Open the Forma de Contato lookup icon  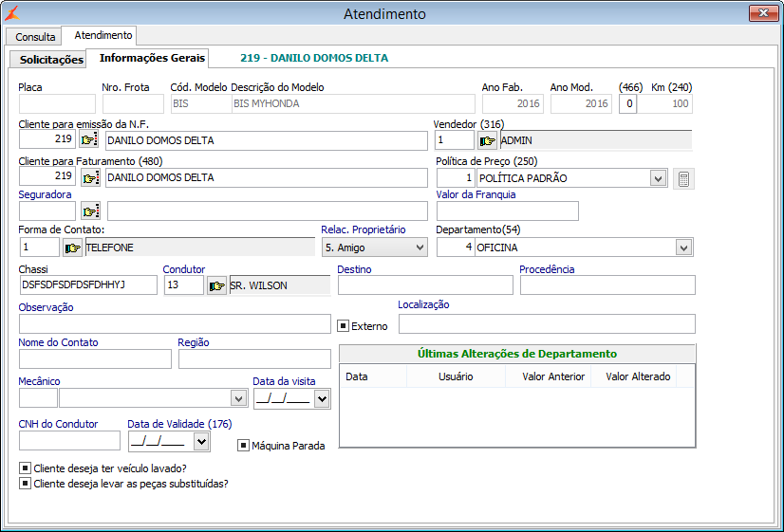point(72,248)
